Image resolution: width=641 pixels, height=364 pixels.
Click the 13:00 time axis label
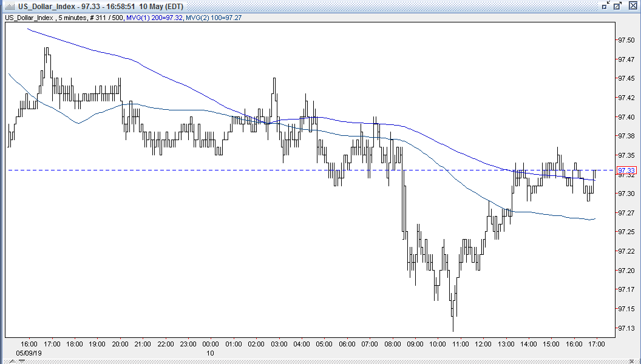(506, 344)
